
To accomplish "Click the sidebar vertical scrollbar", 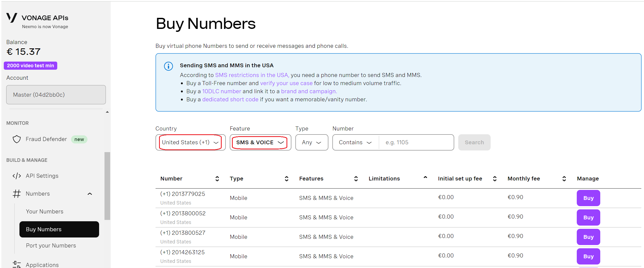I will (107, 186).
